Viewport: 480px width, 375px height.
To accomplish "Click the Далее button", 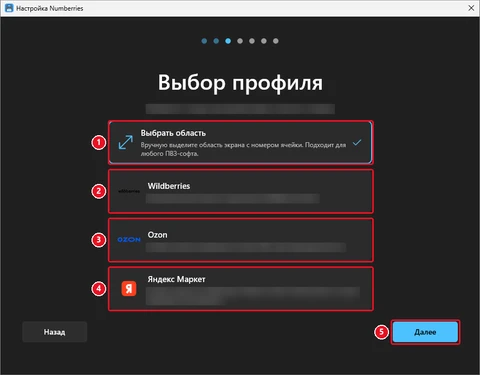I will [x=425, y=332].
